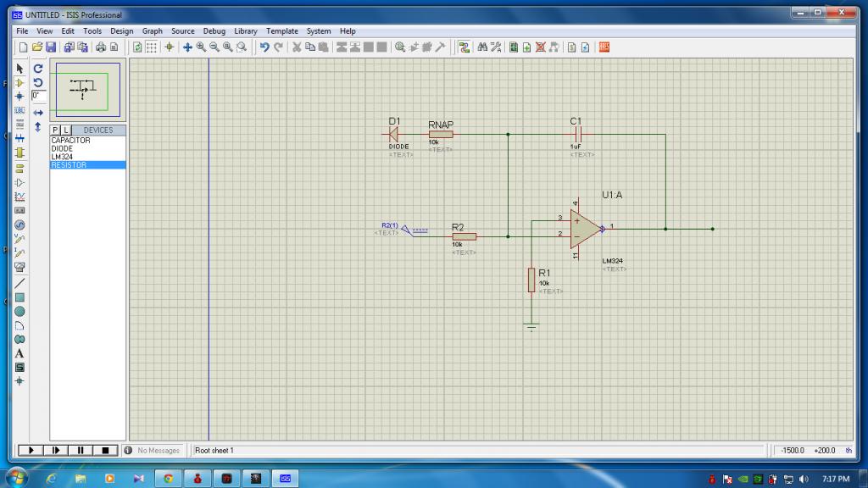Screen dimensions: 868x488
Task: Open the Debug menu
Action: coord(214,31)
